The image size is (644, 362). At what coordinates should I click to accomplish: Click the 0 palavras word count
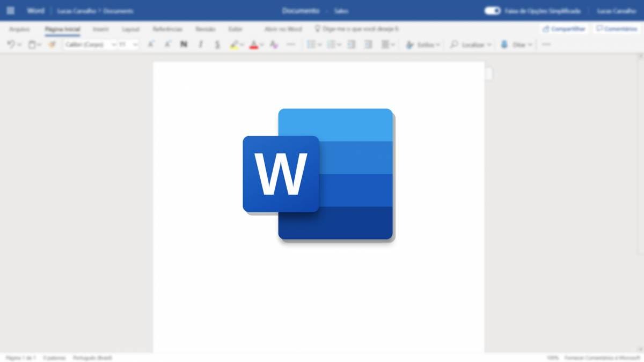(x=54, y=358)
